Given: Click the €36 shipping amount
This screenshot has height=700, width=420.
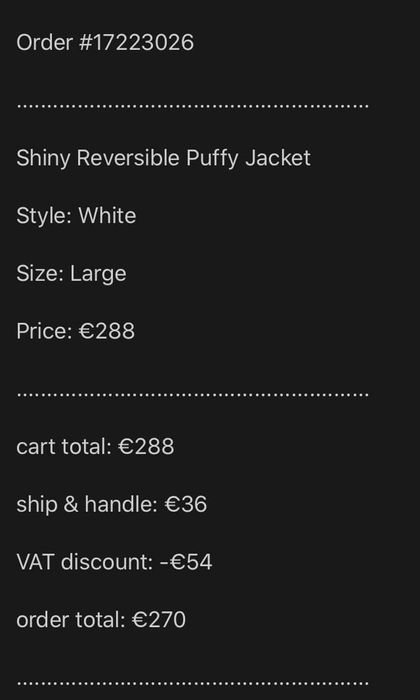Looking at the screenshot, I should coord(186,504).
